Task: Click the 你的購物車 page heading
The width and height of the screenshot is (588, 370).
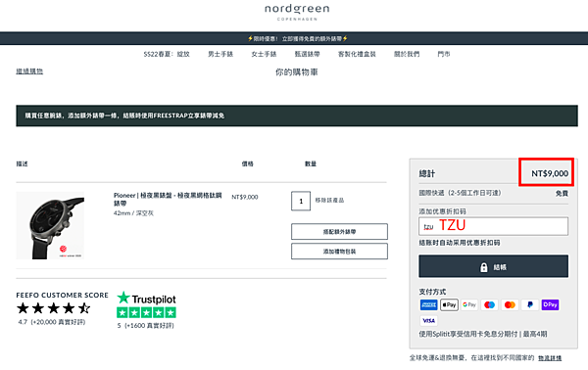Action: 297,72
